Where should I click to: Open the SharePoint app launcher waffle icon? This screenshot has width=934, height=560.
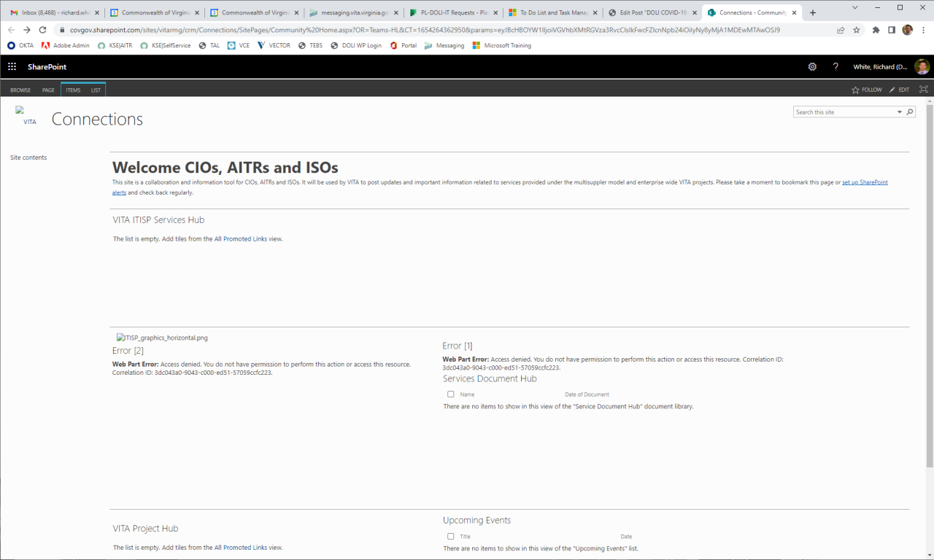click(12, 67)
